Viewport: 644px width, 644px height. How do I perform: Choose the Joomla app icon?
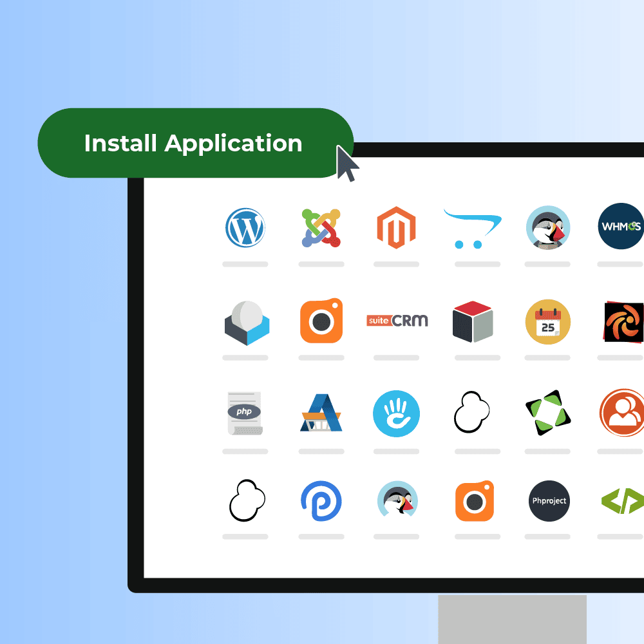pos(321,227)
